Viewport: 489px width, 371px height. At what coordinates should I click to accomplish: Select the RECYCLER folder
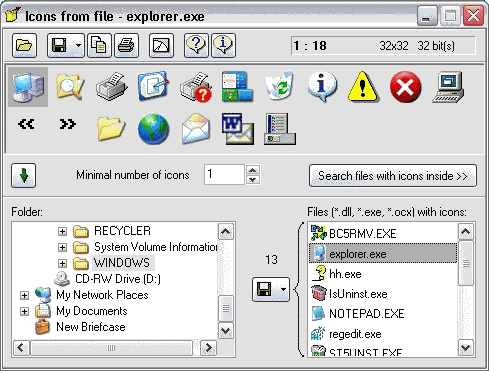click(x=122, y=231)
